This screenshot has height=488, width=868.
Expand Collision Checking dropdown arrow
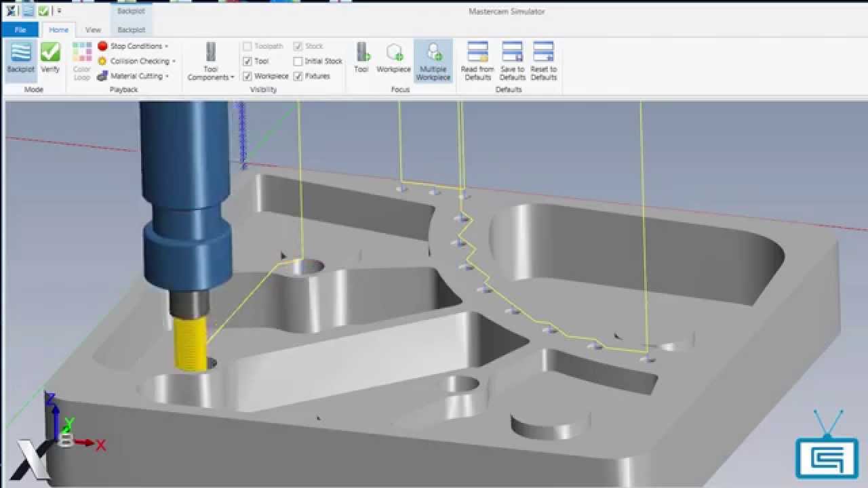(174, 62)
